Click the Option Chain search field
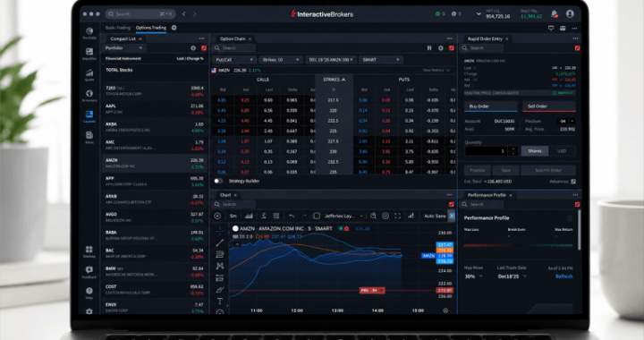This screenshot has width=644, height=340. click(234, 48)
